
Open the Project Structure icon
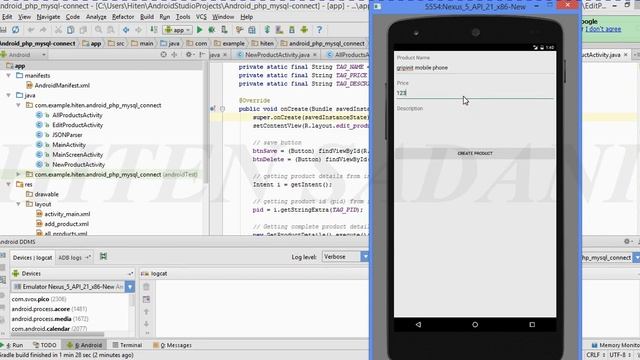point(252,30)
